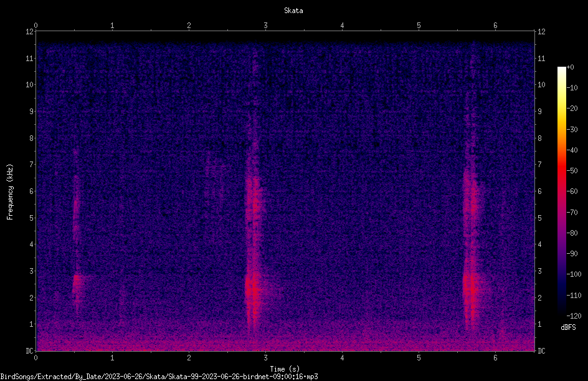
Task: Select the "-50" colorbar label
Action: pos(572,171)
